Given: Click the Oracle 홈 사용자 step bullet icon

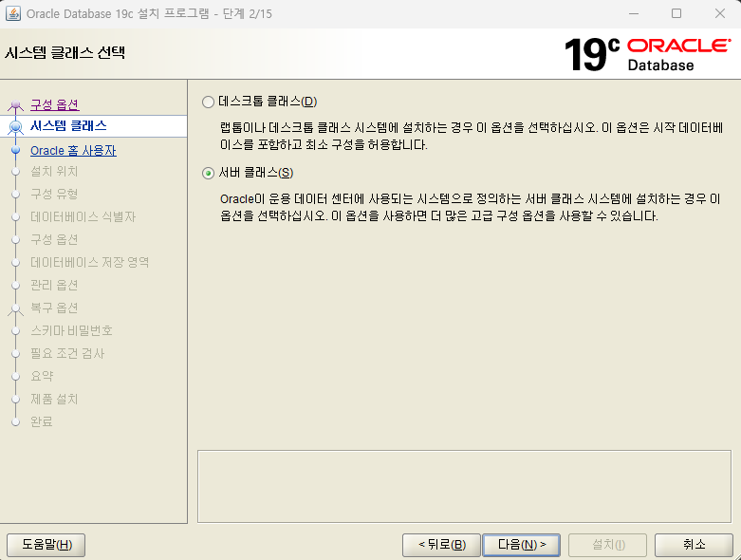Looking at the screenshot, I should point(15,150).
